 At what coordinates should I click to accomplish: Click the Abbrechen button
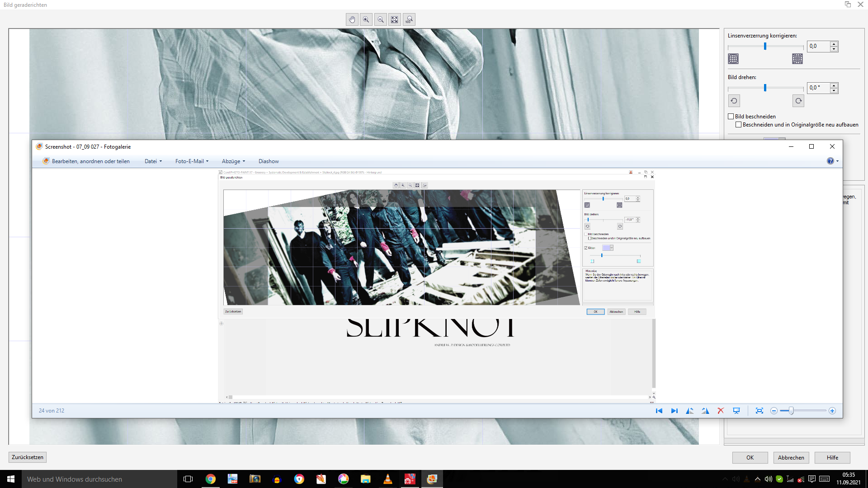point(791,458)
